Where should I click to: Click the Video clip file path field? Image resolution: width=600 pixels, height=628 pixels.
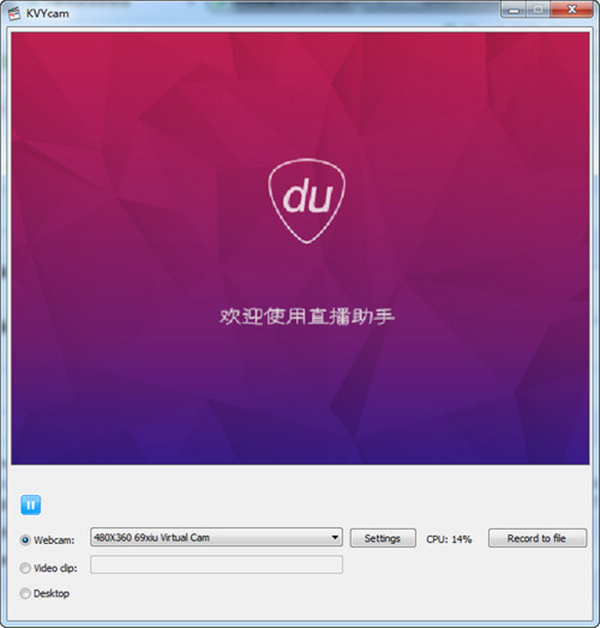[216, 565]
